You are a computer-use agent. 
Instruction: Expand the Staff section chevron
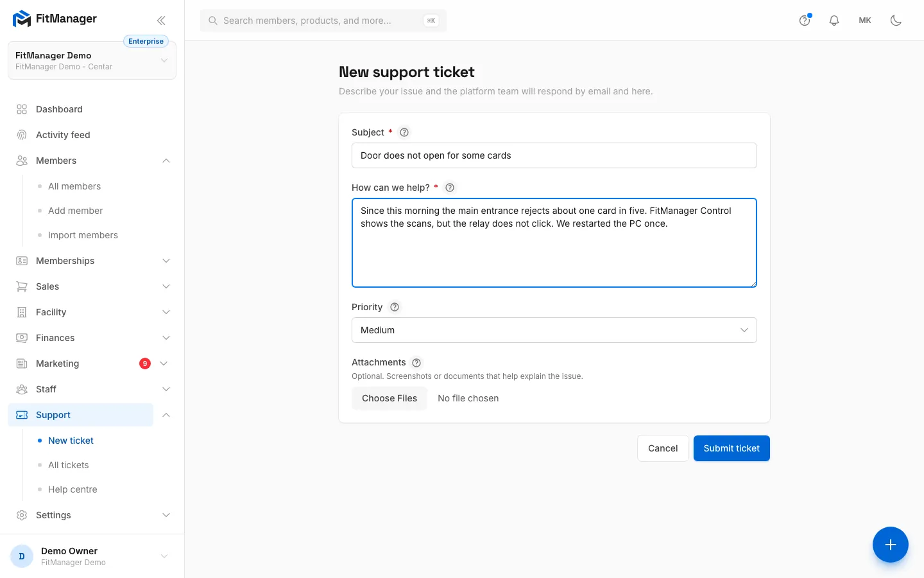coord(166,389)
